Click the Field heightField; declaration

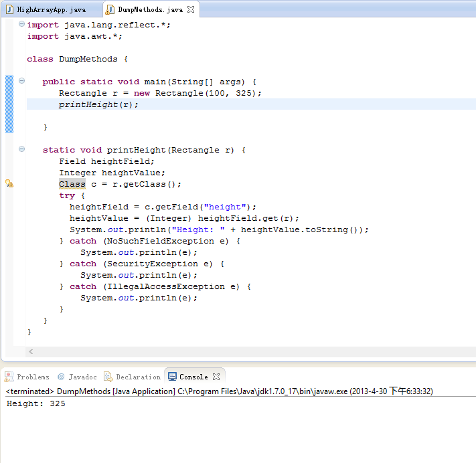(106, 161)
